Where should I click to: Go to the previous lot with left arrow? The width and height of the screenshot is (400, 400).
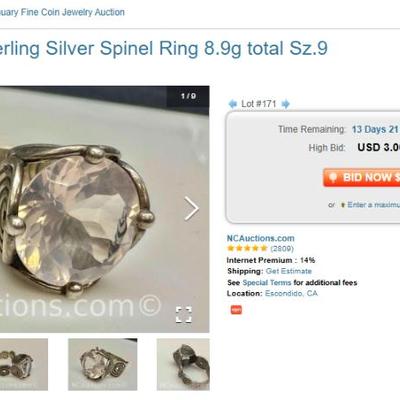pyautogui.click(x=232, y=104)
